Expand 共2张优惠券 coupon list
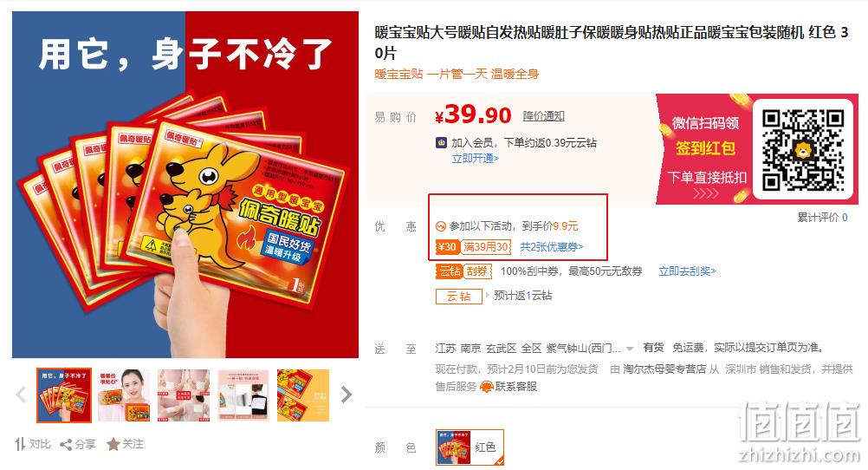 [551, 247]
